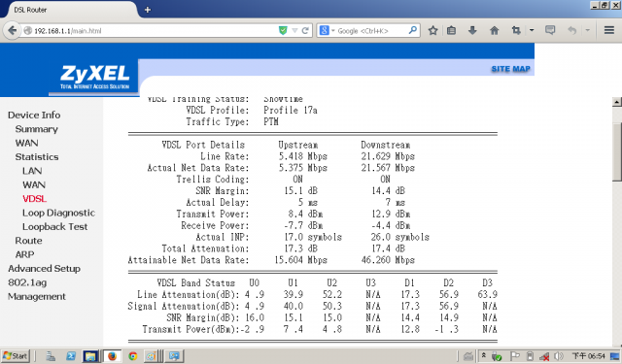Open the address bar history dropdown arrow
The height and width of the screenshot is (364, 622).
click(x=294, y=30)
